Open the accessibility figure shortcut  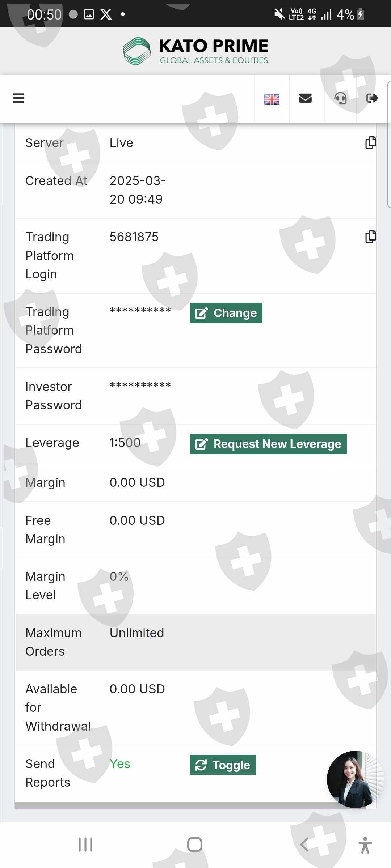[365, 845]
